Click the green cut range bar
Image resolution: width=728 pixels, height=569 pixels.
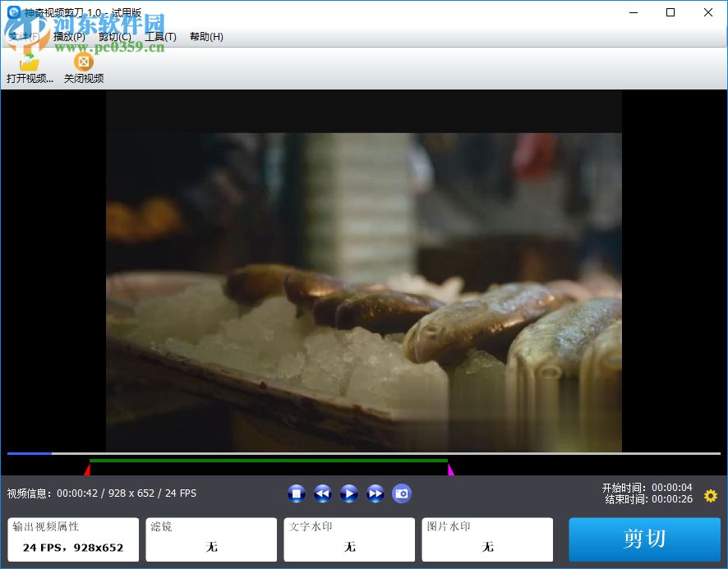[269, 461]
